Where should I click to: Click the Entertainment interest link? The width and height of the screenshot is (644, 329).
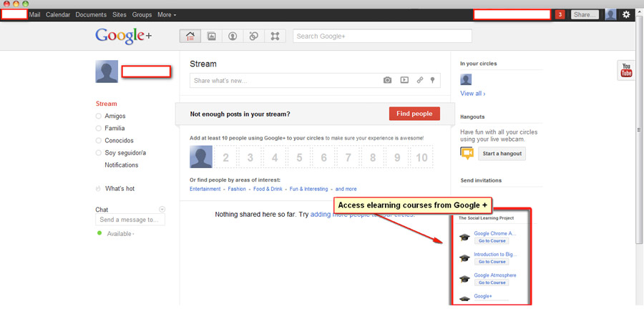point(205,189)
